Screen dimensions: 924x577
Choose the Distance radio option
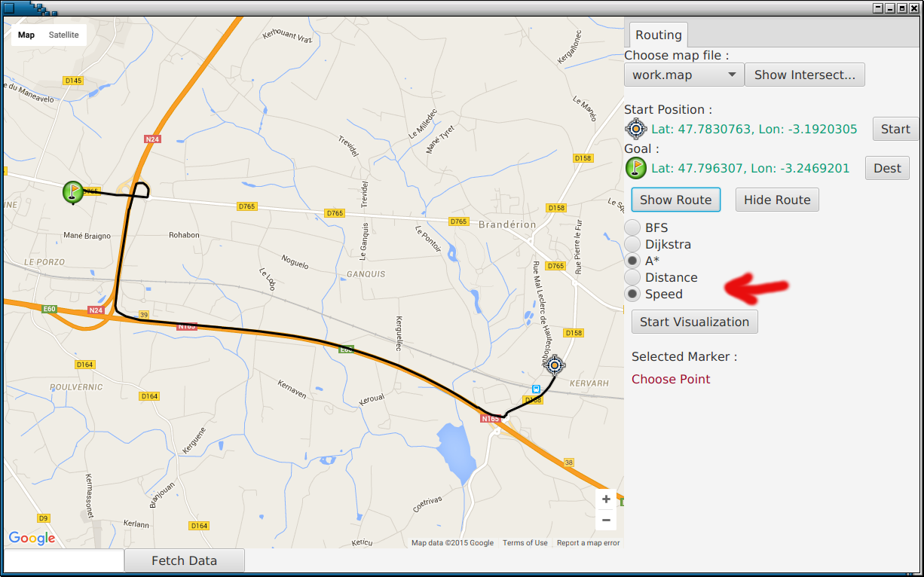pyautogui.click(x=632, y=277)
